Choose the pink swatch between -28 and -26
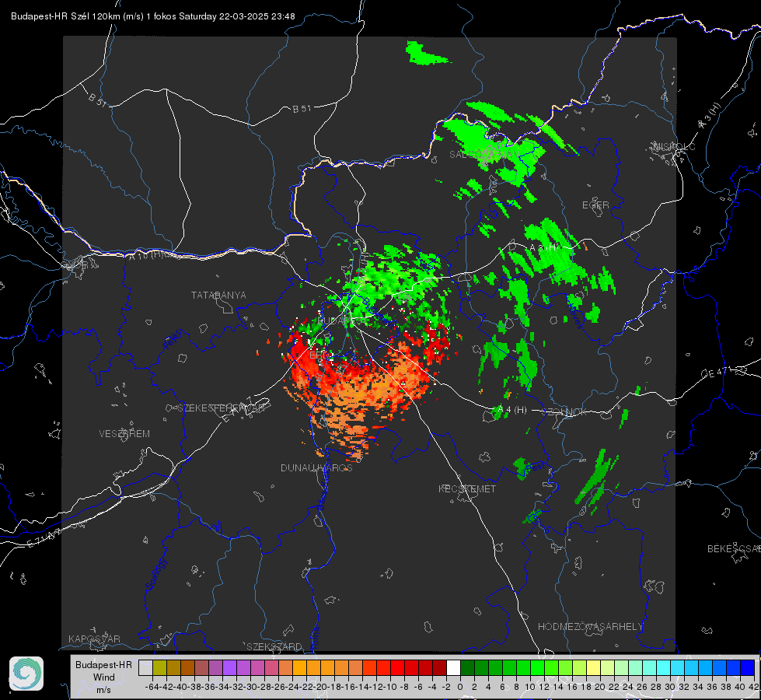This screenshot has height=700, width=761. pyautogui.click(x=272, y=668)
